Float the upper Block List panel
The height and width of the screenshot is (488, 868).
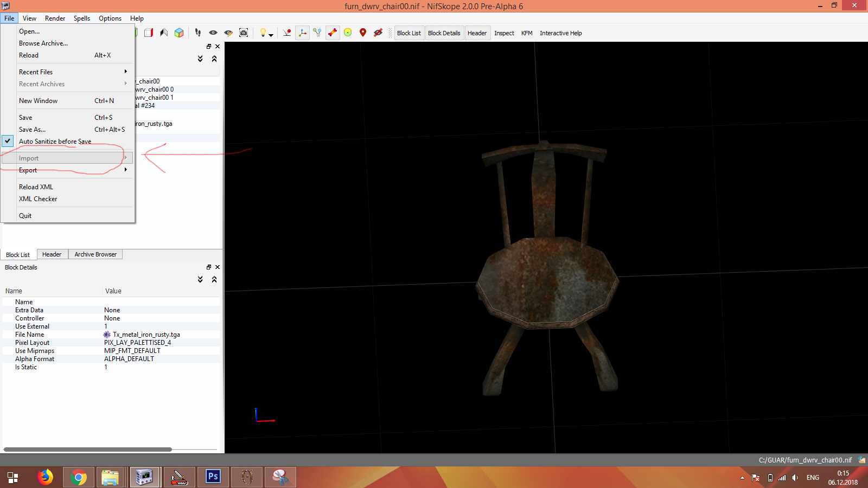(209, 47)
